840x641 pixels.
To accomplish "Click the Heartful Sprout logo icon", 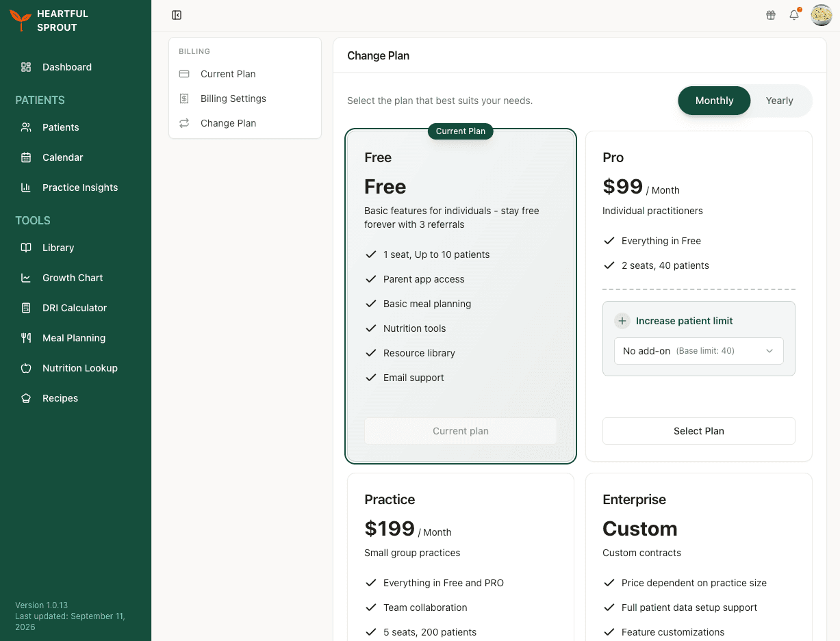I will (21, 21).
